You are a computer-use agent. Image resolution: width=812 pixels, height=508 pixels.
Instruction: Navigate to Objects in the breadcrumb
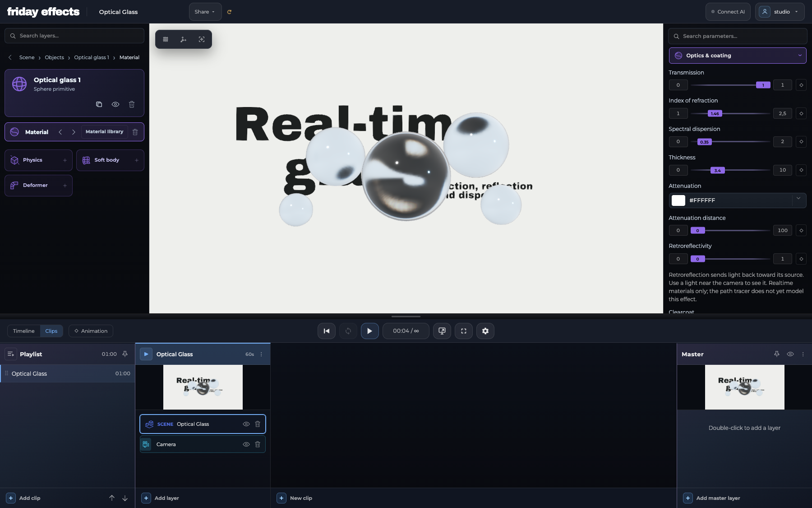[54, 57]
